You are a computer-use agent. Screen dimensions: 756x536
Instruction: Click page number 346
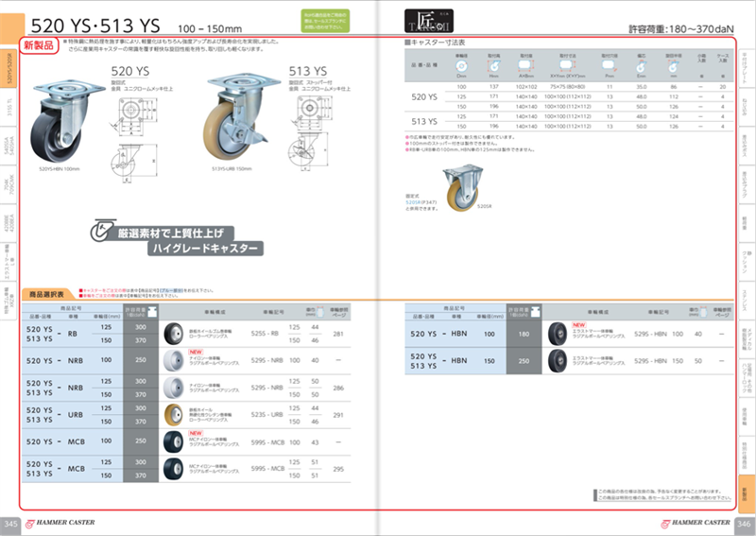(x=744, y=524)
